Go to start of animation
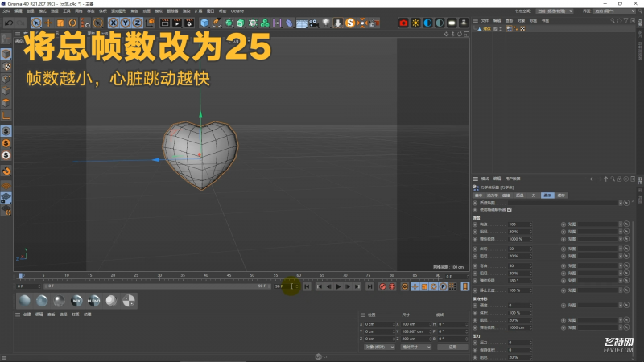This screenshot has height=362, width=644. pos(307,286)
